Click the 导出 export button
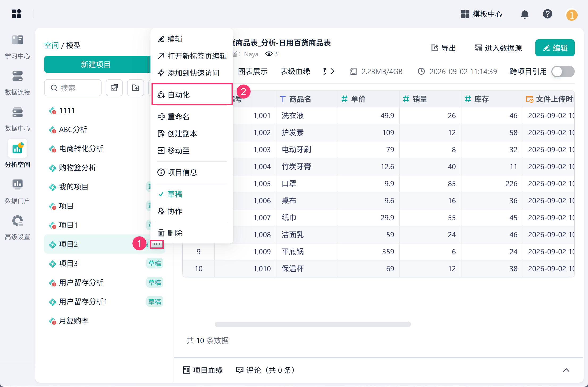588x387 pixels. click(x=443, y=48)
